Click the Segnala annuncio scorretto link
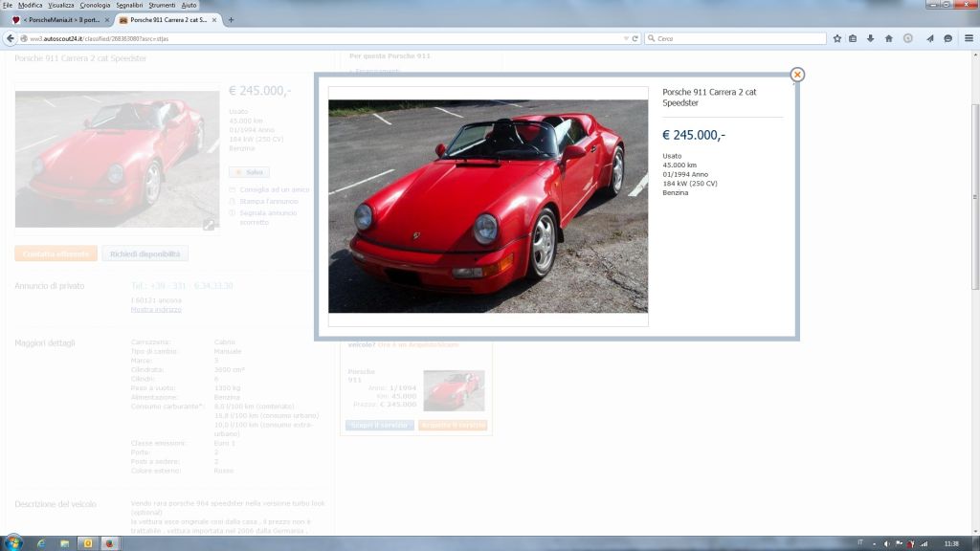The height and width of the screenshot is (551, 980). tap(268, 217)
